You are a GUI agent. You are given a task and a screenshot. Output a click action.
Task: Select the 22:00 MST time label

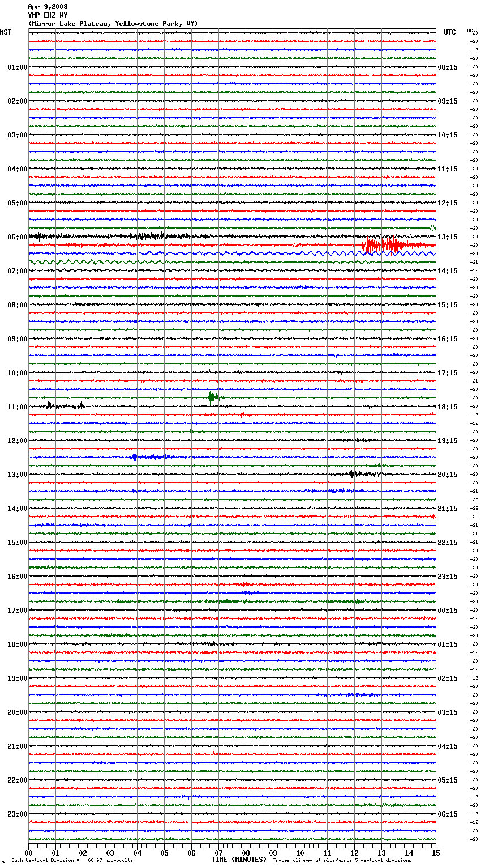coord(18,780)
